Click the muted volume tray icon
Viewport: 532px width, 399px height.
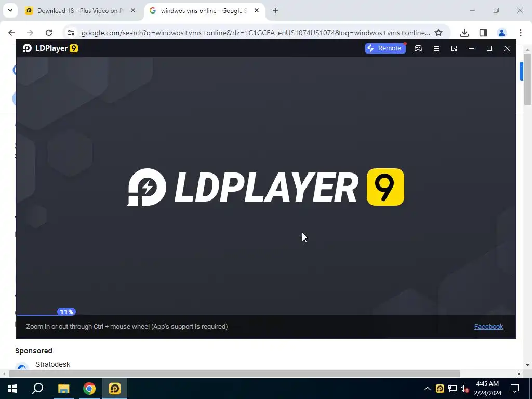pyautogui.click(x=465, y=389)
